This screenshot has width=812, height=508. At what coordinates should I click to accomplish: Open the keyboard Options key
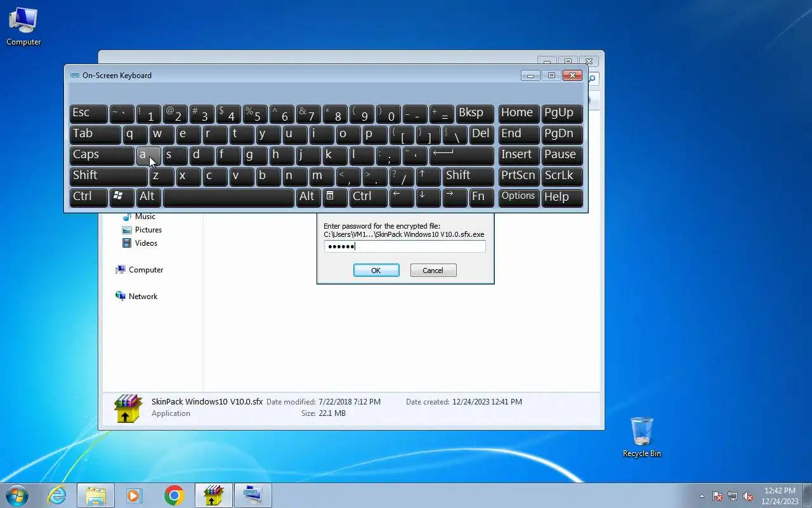519,197
